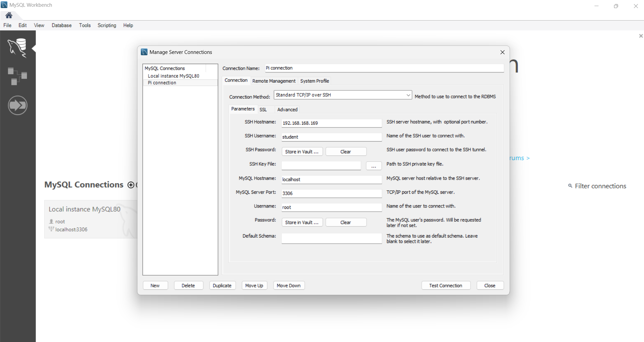Click the MySQL Workbench app icon in title bar

(4, 5)
